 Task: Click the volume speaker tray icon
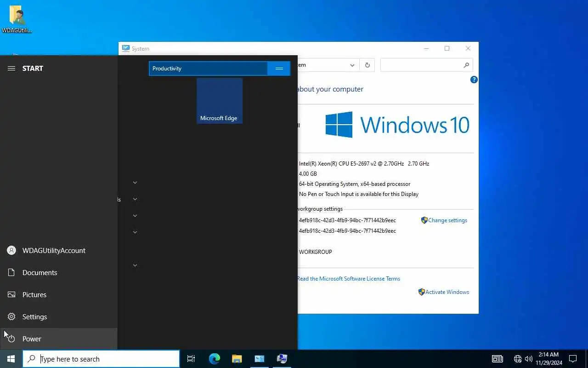pos(528,359)
